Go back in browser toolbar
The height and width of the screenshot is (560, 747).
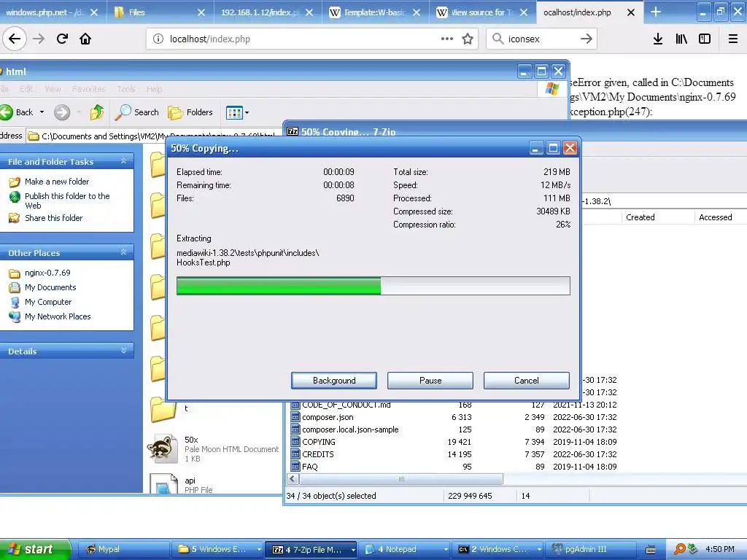(x=15, y=39)
